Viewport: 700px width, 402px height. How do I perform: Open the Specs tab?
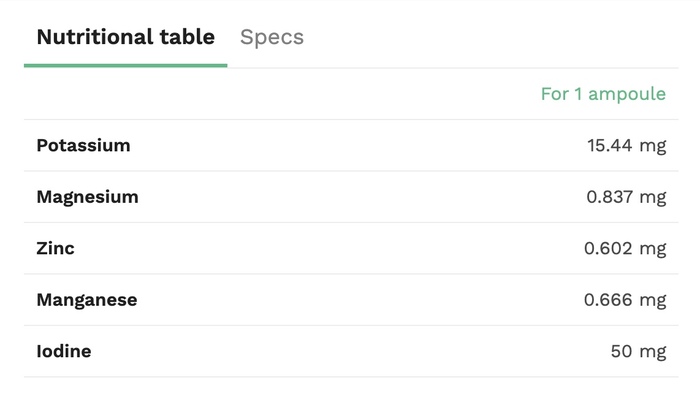(x=271, y=38)
